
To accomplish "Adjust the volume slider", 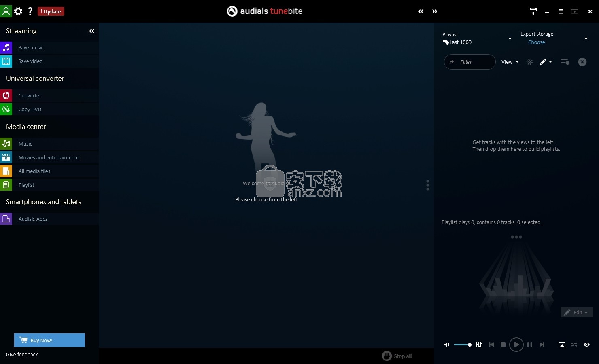I will pos(462,345).
